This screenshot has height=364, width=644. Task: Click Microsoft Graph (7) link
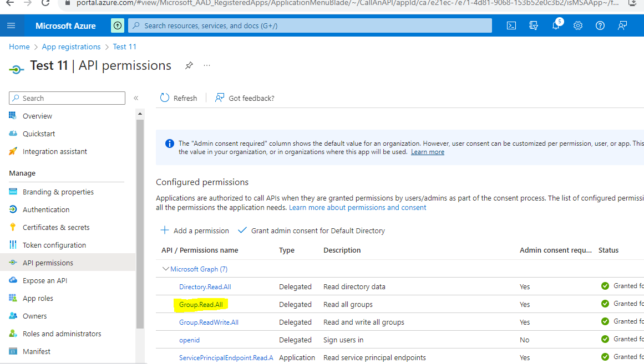click(x=199, y=269)
